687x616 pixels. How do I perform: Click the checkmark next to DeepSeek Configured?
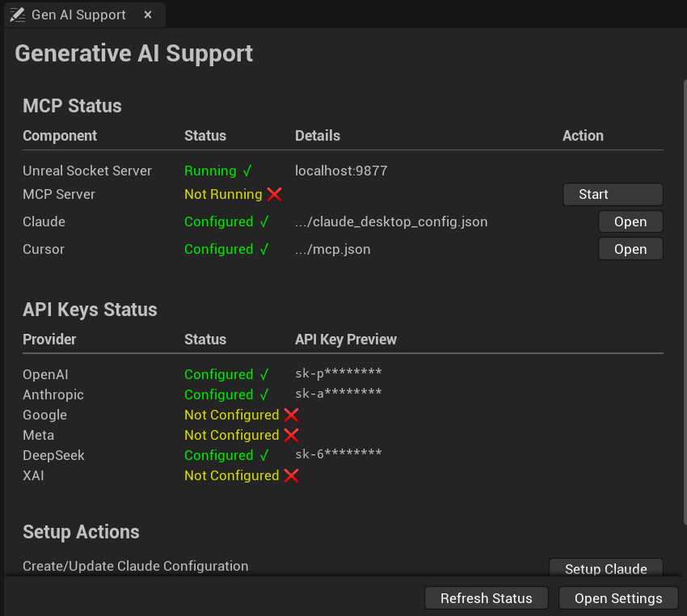tap(264, 455)
